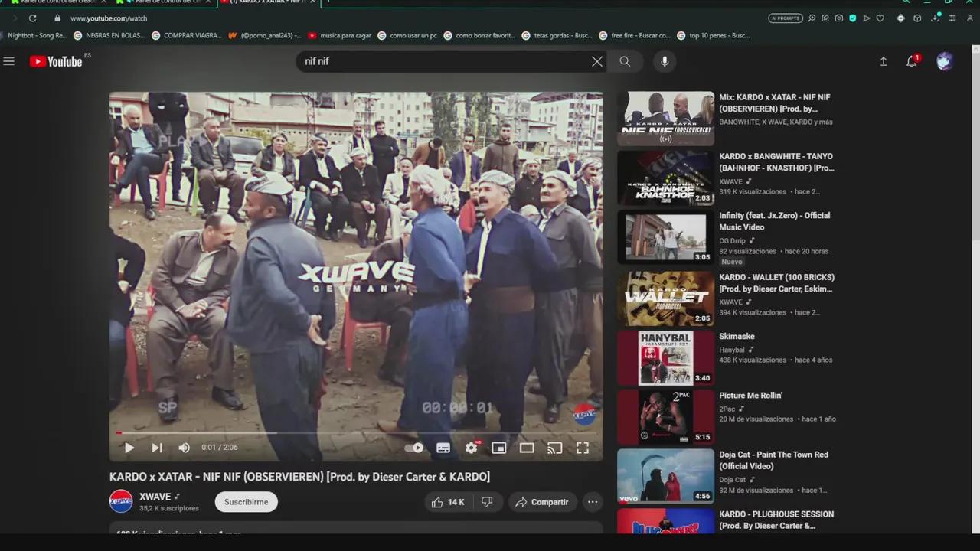Open the 'Nightbot - Song Re...' bookmark
The width and height of the screenshot is (980, 551).
pyautogui.click(x=34, y=35)
